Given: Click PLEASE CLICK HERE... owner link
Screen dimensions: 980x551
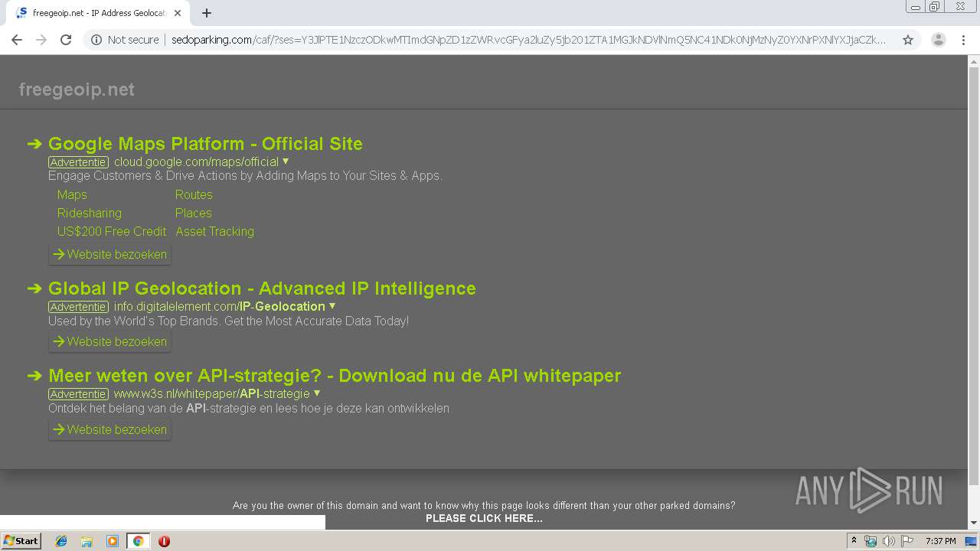Looking at the screenshot, I should pos(484,519).
